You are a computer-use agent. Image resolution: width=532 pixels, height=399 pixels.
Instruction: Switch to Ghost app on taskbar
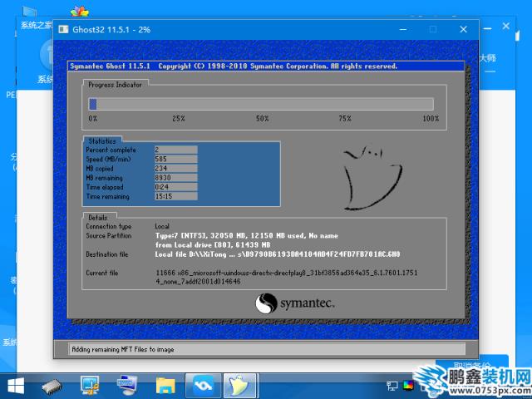pos(240,386)
